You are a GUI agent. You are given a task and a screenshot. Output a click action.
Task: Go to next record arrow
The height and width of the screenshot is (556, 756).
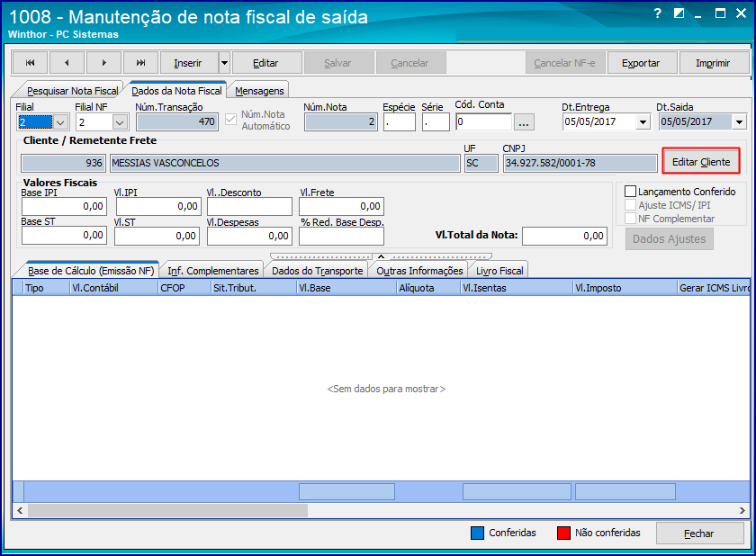[103, 63]
